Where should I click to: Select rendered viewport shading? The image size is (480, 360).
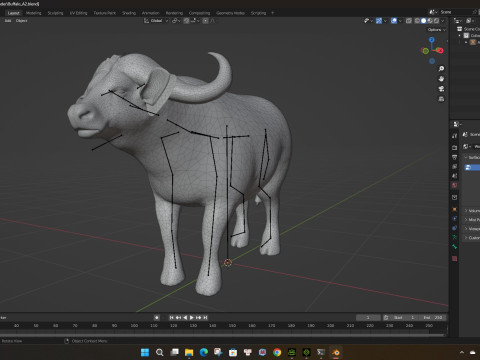click(x=436, y=21)
